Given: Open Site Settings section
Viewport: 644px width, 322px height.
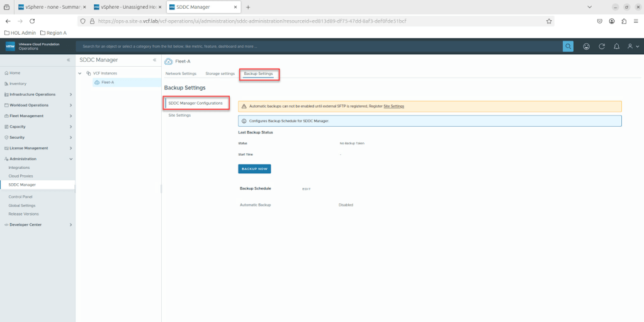Looking at the screenshot, I should pyautogui.click(x=179, y=115).
